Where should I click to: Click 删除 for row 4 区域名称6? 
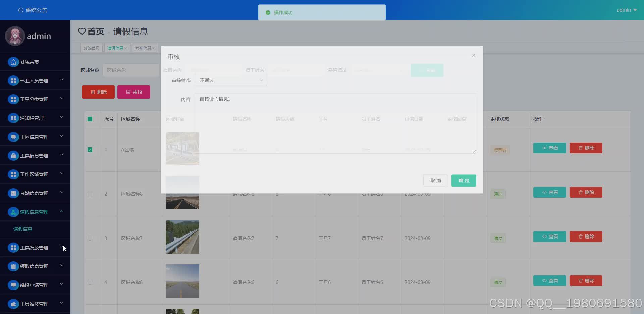point(586,281)
